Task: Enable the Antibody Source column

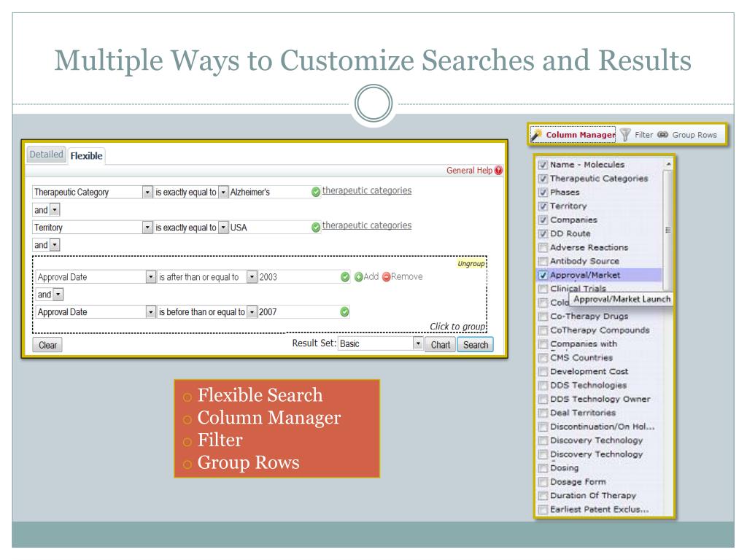Action: coord(543,262)
